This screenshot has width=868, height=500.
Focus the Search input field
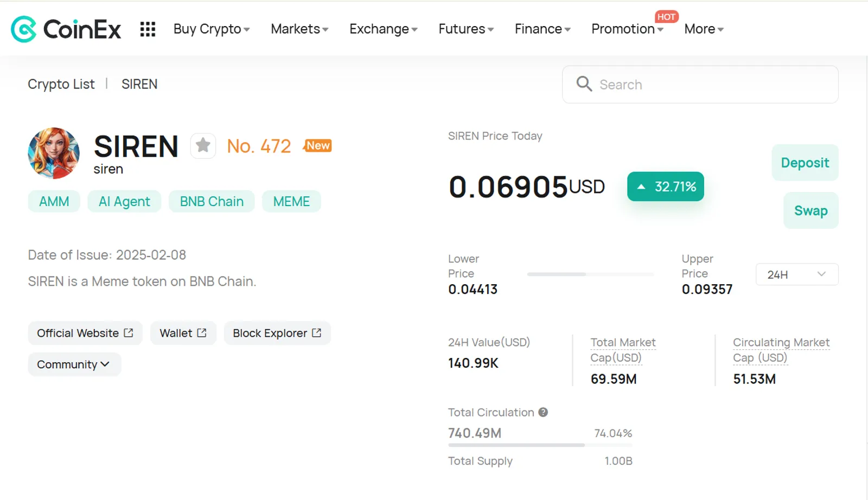700,84
